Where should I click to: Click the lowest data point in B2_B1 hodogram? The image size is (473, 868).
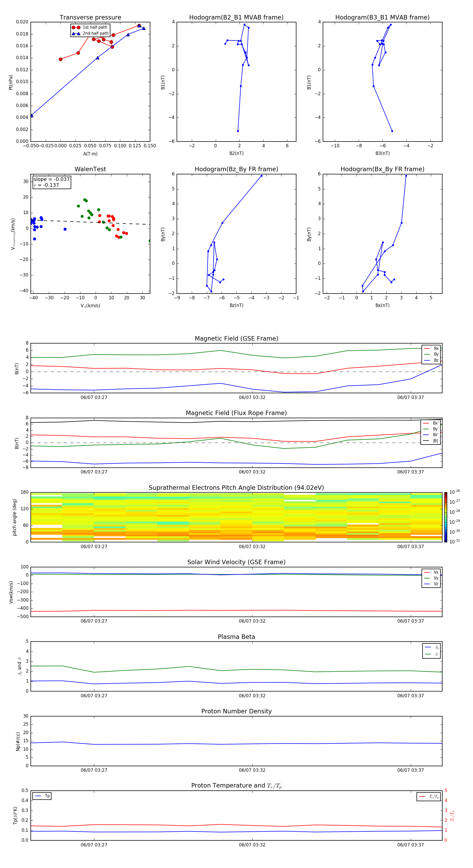tap(238, 131)
